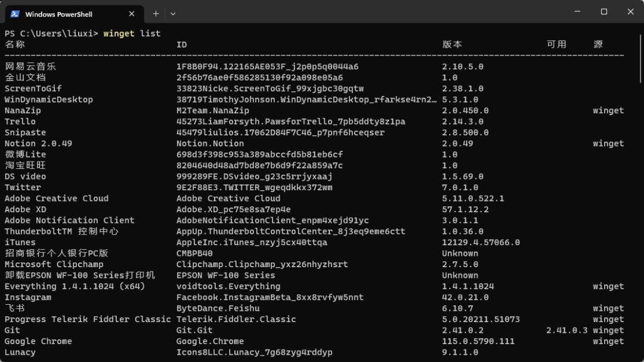
Task: Click the Notion.Notion ID text
Action: 210,143
